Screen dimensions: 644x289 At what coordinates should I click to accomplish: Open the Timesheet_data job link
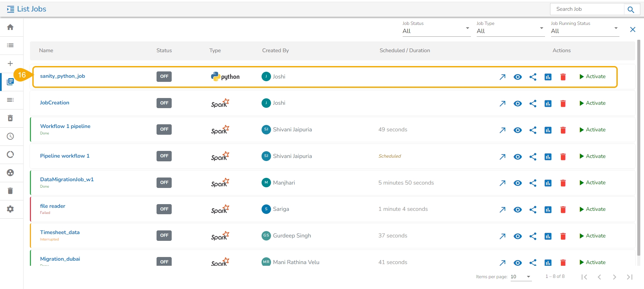(x=60, y=232)
